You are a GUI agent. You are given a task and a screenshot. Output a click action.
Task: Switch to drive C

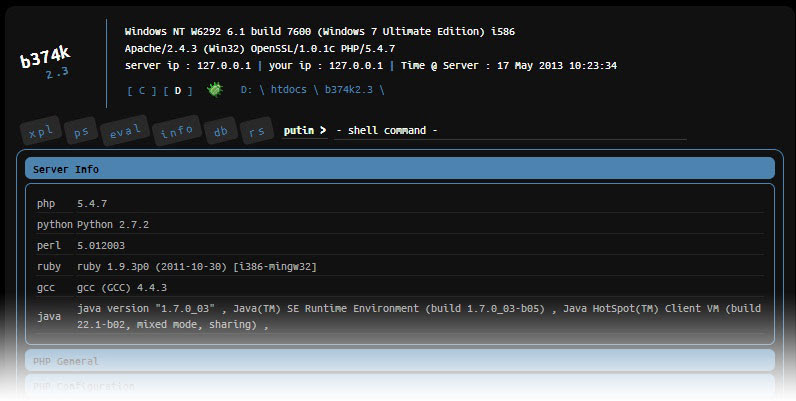tap(142, 91)
